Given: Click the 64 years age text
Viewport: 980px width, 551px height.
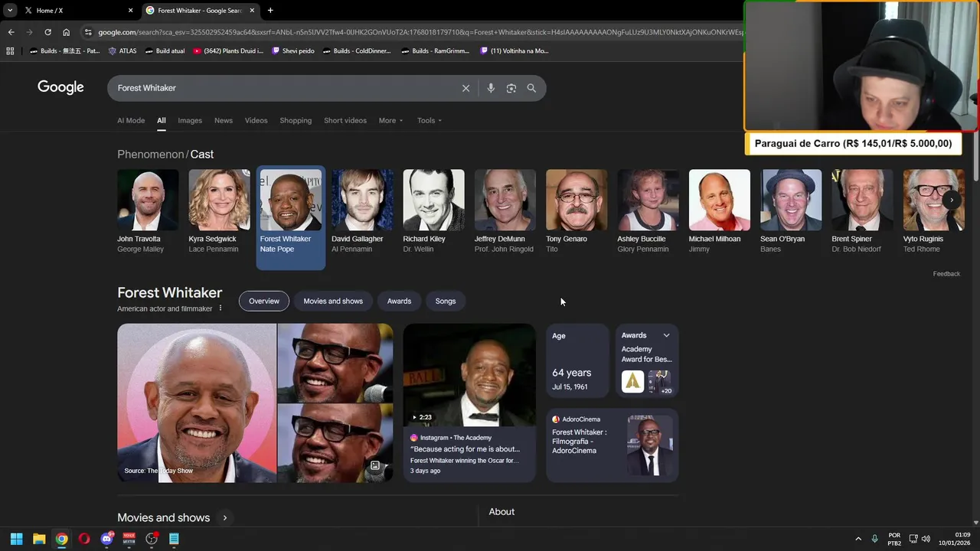Looking at the screenshot, I should [x=572, y=373].
